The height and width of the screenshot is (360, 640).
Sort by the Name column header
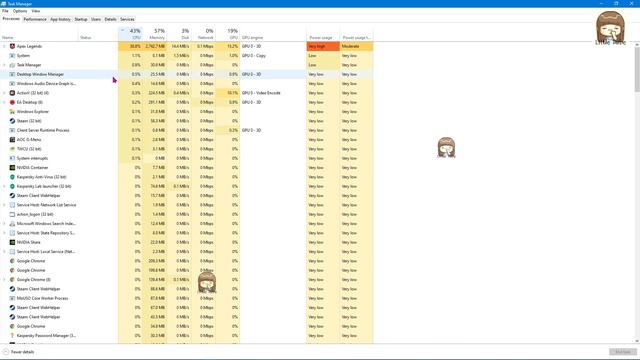(39, 34)
